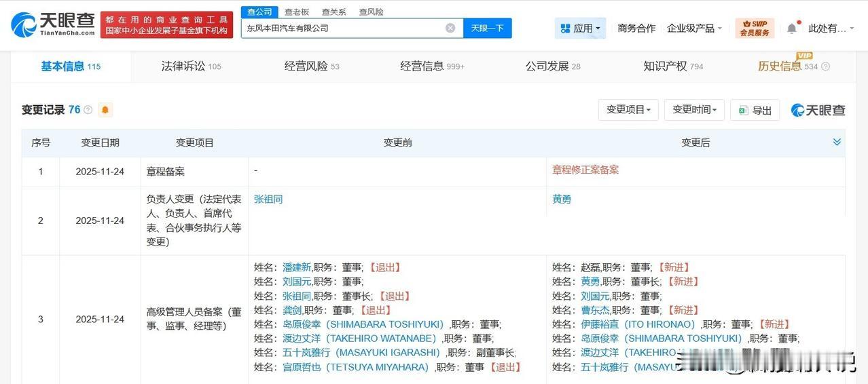Open the 变更时间 filter dropdown
Screen dimensions: 868x384
click(x=695, y=110)
